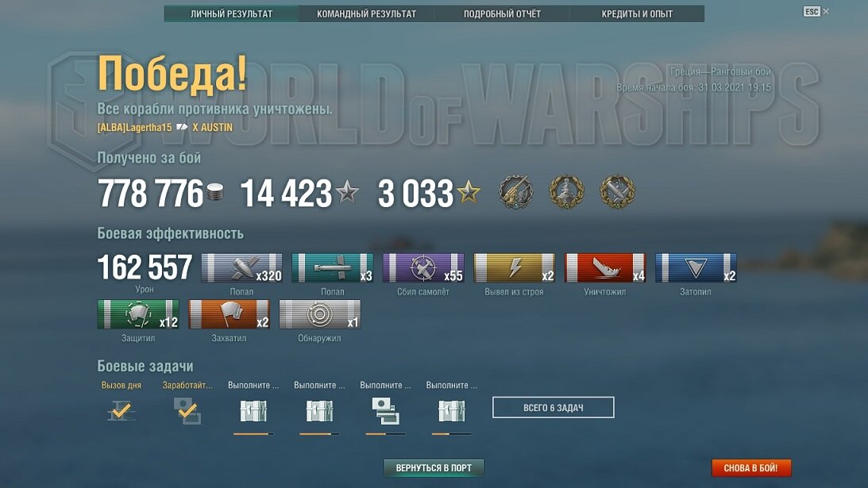Click the Вывел из строя ribbon
The width and height of the screenshot is (868, 488).
(515, 268)
